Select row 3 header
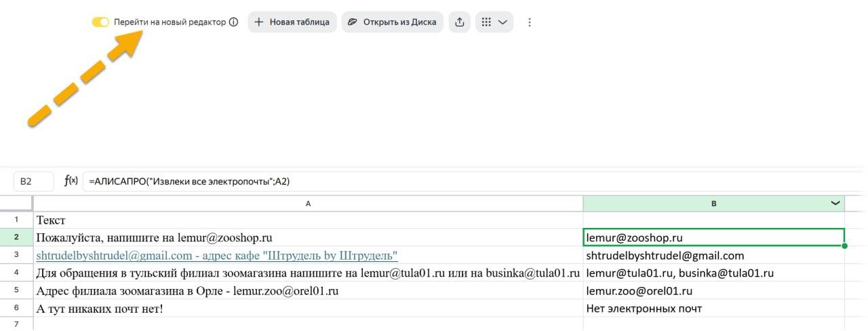868x331 pixels. (x=16, y=255)
